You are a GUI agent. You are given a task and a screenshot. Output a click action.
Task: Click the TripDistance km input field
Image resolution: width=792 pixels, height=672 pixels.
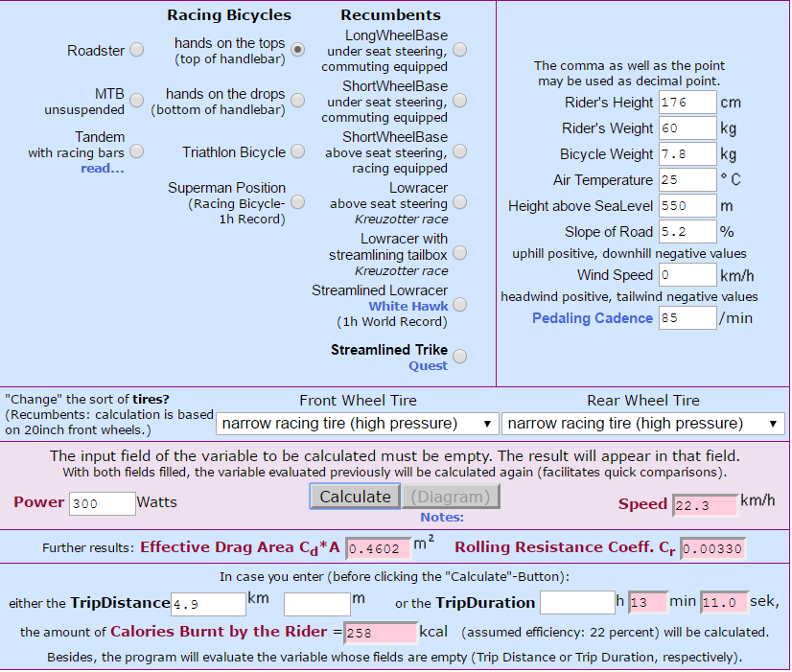[x=208, y=604]
